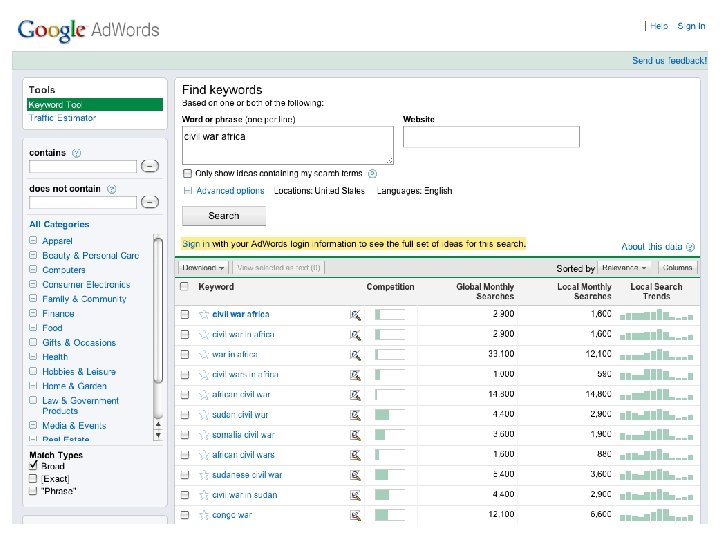Uncheck the Broad match type checkbox
Screen dimensions: 720x540
pyautogui.click(x=33, y=466)
